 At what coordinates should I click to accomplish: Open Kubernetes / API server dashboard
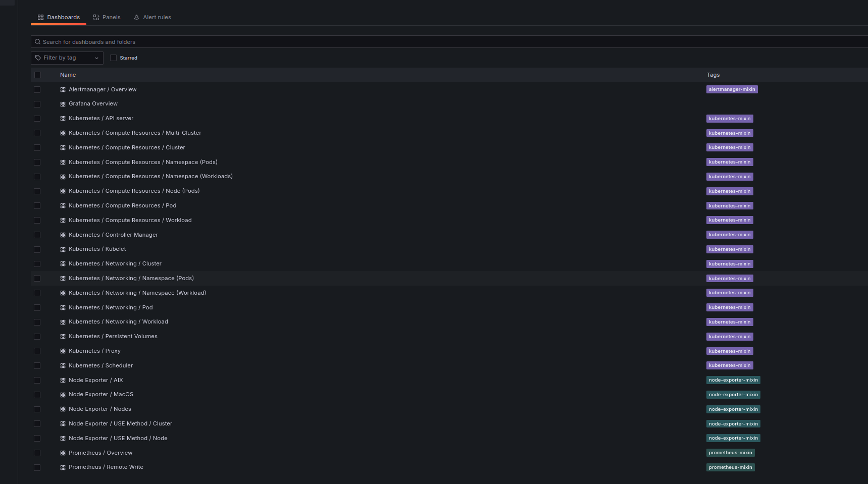(x=101, y=119)
